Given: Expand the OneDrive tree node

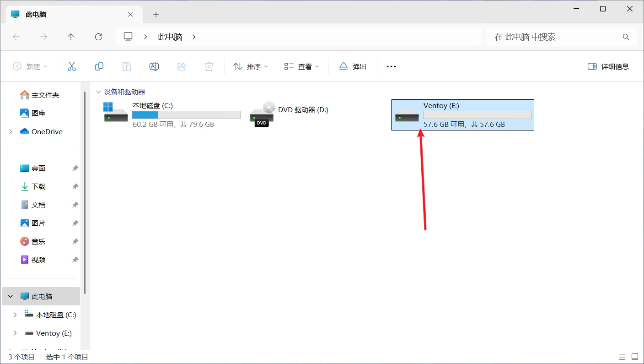Looking at the screenshot, I should [11, 131].
